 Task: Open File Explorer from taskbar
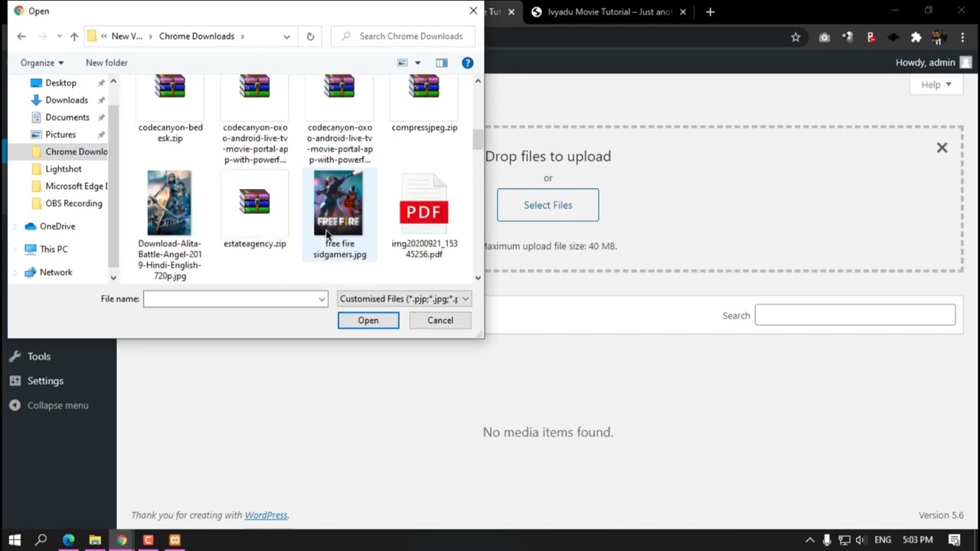pos(95,540)
